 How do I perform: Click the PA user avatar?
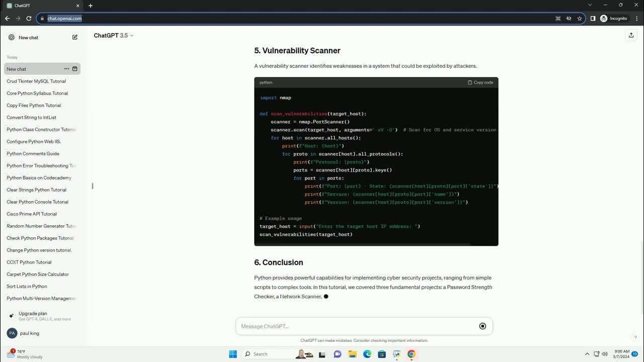(x=12, y=333)
